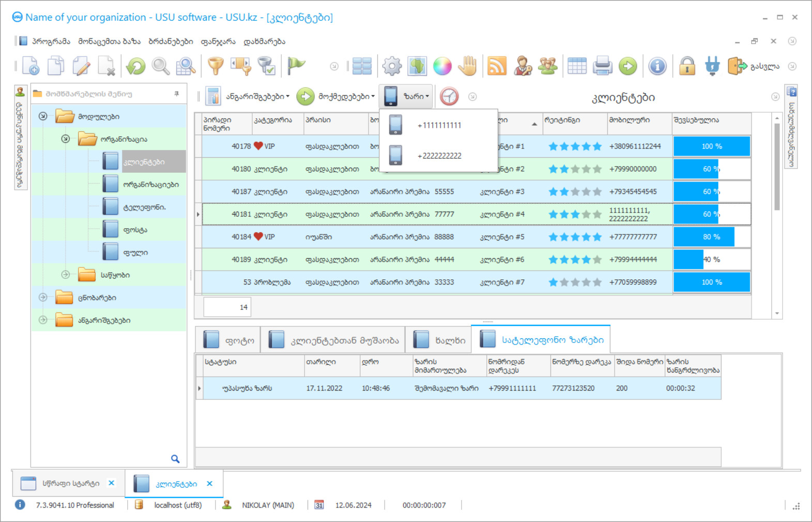Viewport: 812px width, 522px height.
Task: Collapse the ორგანიზაცია folder
Action: pos(65,139)
